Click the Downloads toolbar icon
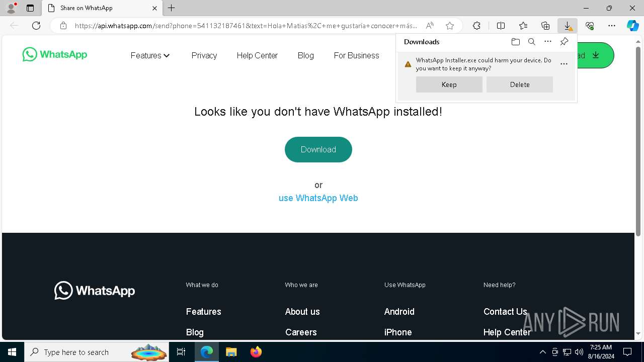 pyautogui.click(x=568, y=26)
